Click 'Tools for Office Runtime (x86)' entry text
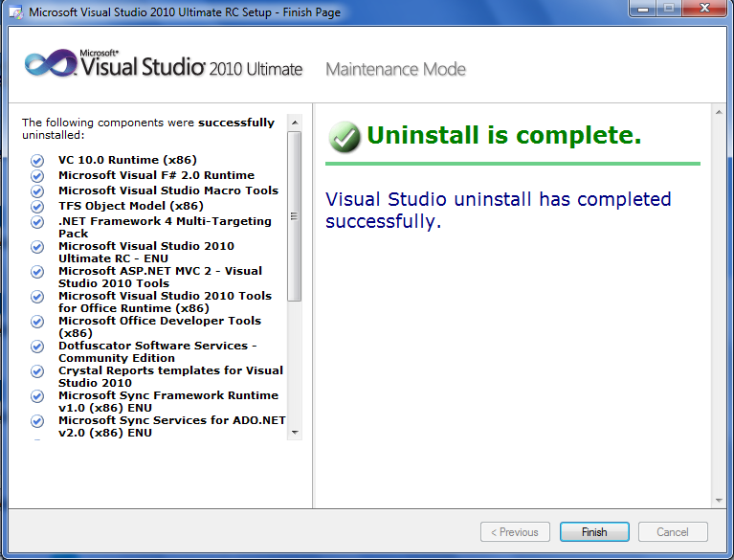Image resolution: width=734 pixels, height=560 pixels. [165, 302]
